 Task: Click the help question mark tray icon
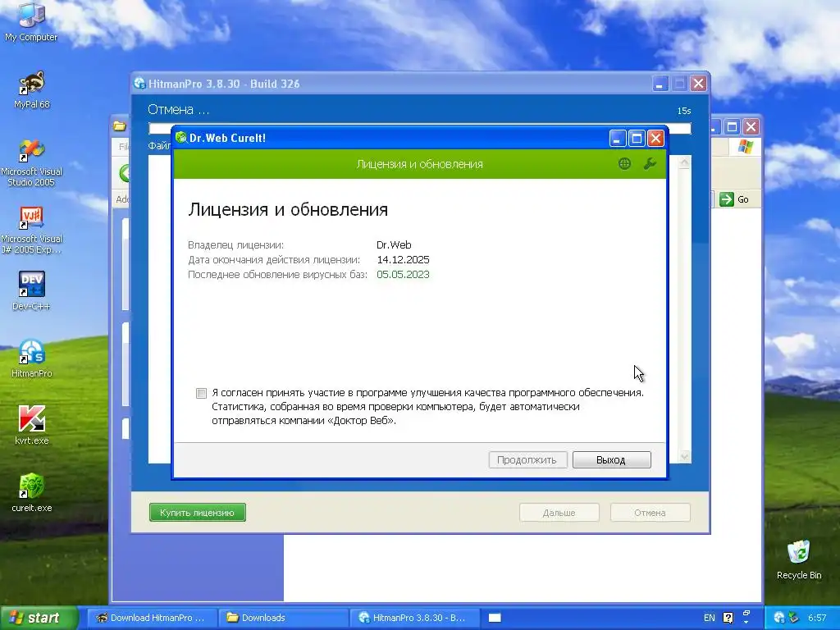[728, 618]
